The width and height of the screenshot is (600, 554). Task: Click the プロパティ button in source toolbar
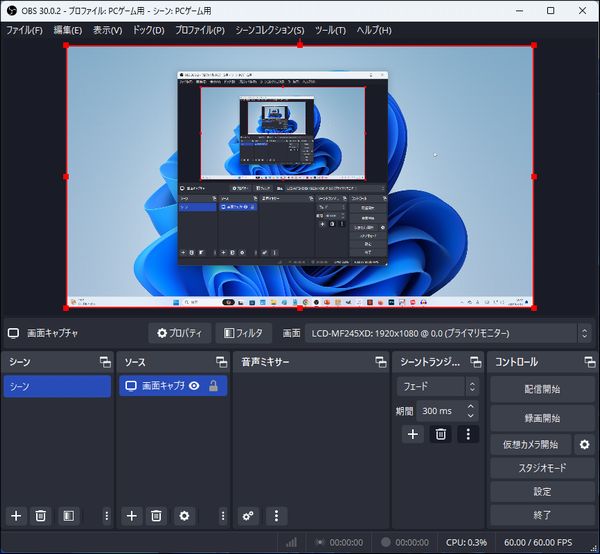coord(179,333)
